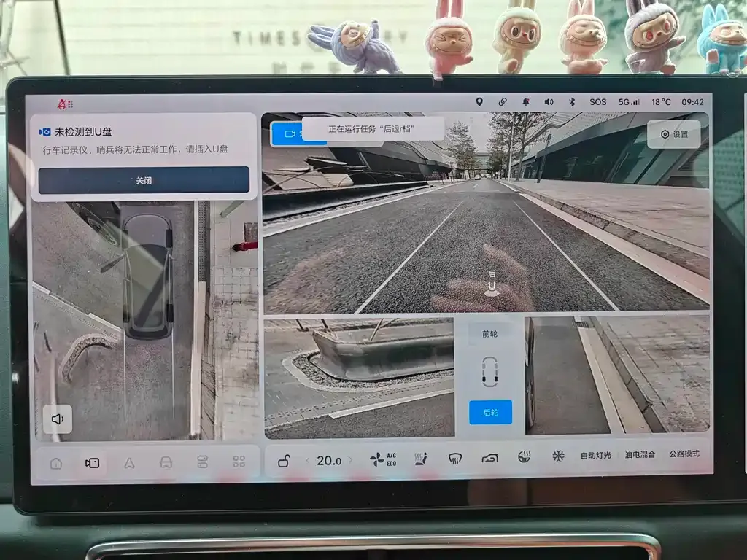Select 前轮 front wheel view
This screenshot has width=747, height=560.
point(489,334)
